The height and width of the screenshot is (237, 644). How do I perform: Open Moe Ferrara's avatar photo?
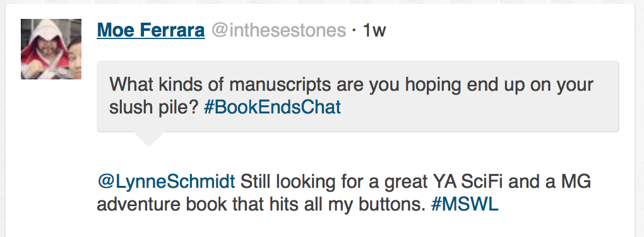[51, 49]
